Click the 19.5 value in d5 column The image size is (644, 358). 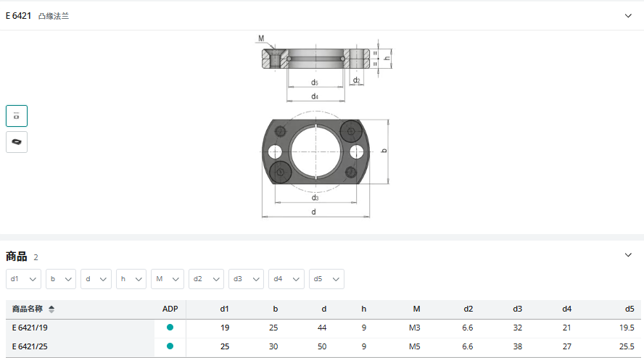click(627, 328)
